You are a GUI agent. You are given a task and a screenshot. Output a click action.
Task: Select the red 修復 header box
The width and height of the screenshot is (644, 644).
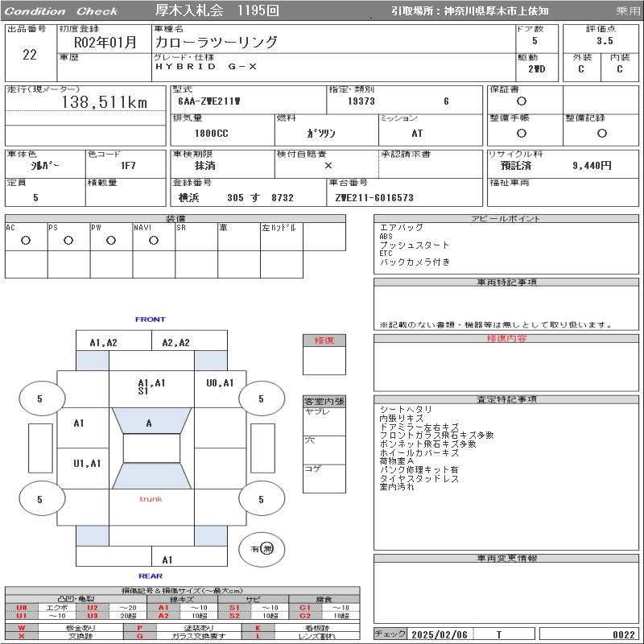pyautogui.click(x=324, y=340)
